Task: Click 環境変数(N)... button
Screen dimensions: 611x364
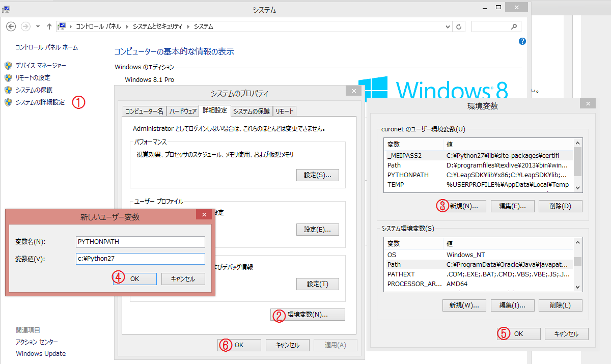Action: (308, 315)
